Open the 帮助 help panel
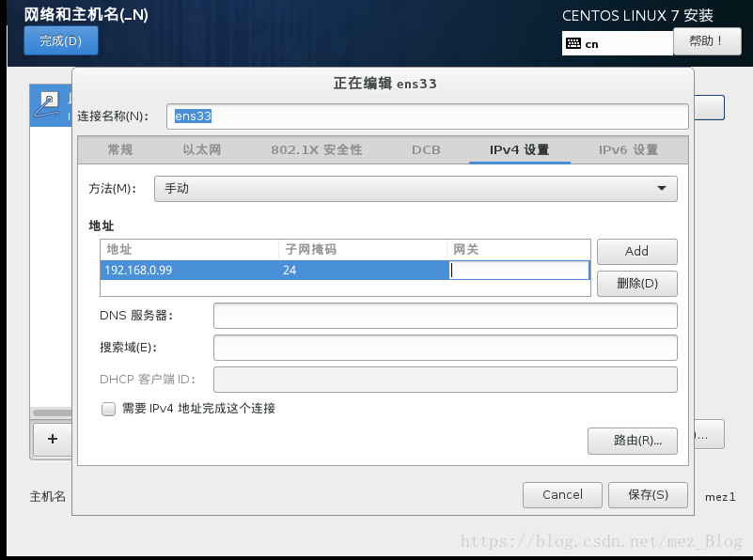Image resolution: width=753 pixels, height=560 pixels. pos(707,41)
